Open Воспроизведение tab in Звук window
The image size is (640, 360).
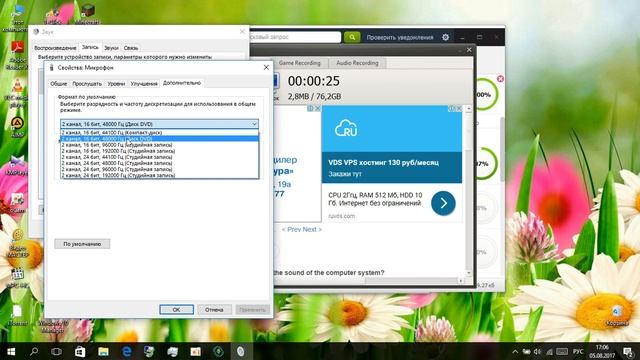[x=55, y=48]
